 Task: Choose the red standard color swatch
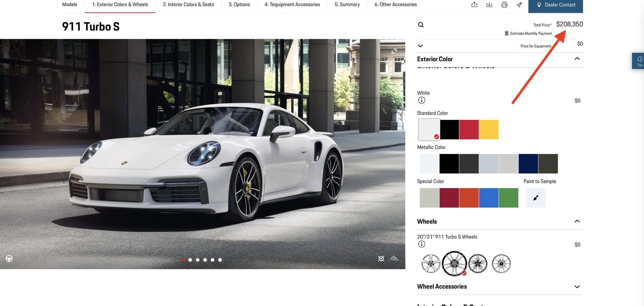[469, 129]
